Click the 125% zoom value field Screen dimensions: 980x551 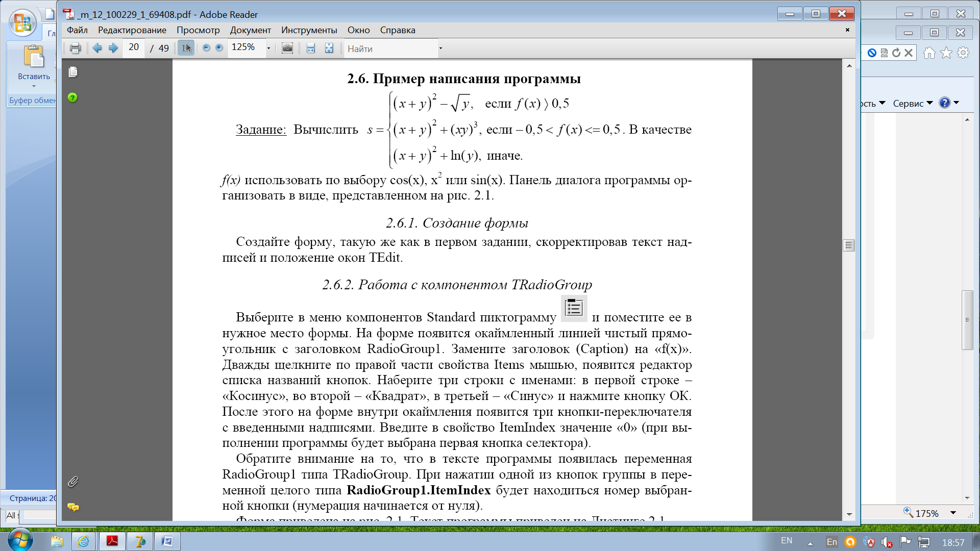click(x=247, y=47)
